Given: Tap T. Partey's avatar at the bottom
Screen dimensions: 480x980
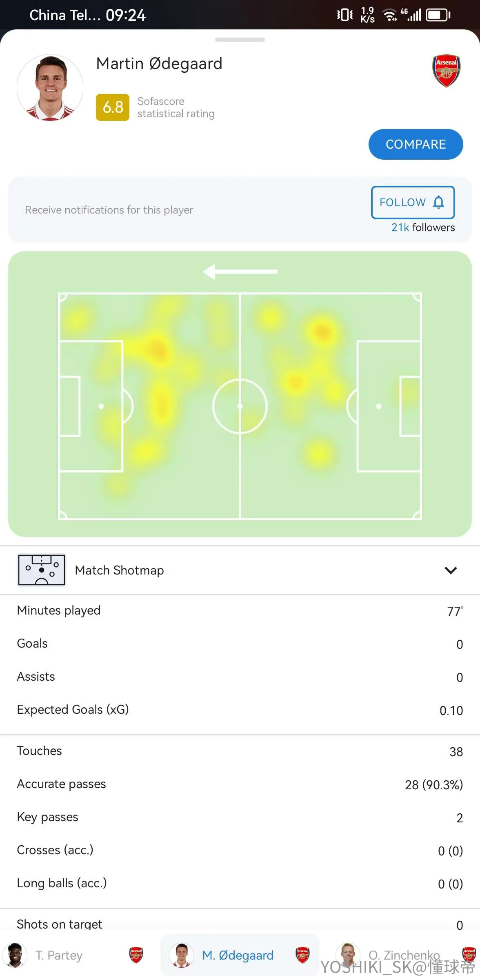Looking at the screenshot, I should [x=15, y=955].
